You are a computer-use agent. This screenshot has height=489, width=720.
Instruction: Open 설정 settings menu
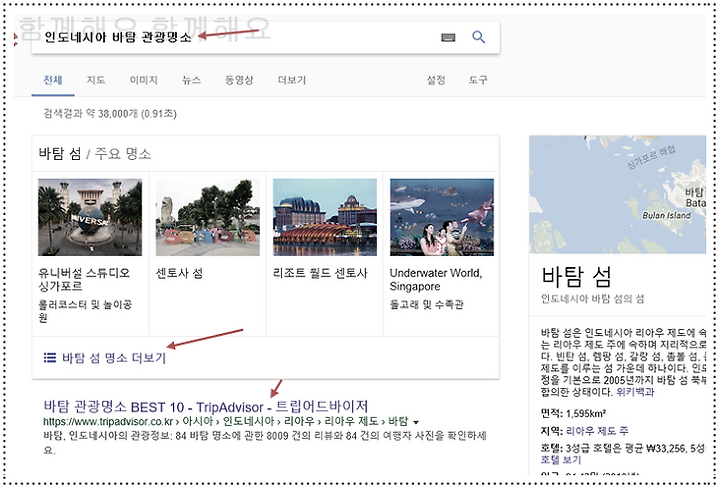pos(436,80)
